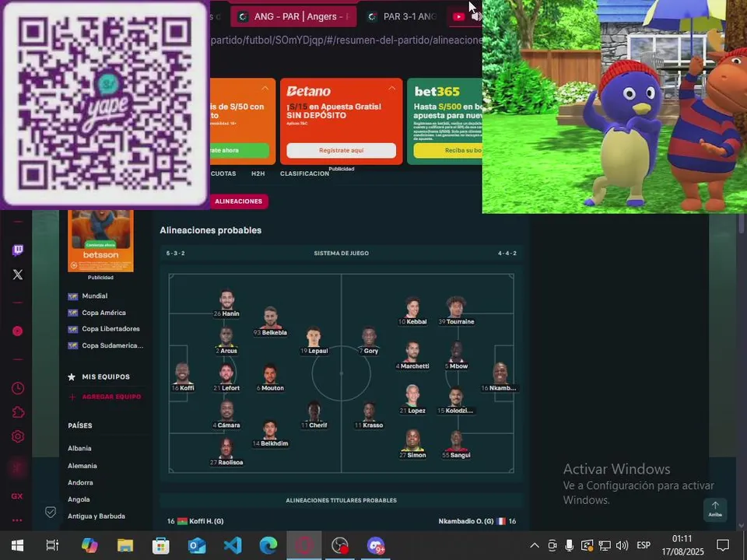Click the taskbar volume speaker icon
The image size is (747, 560).
[x=622, y=545]
